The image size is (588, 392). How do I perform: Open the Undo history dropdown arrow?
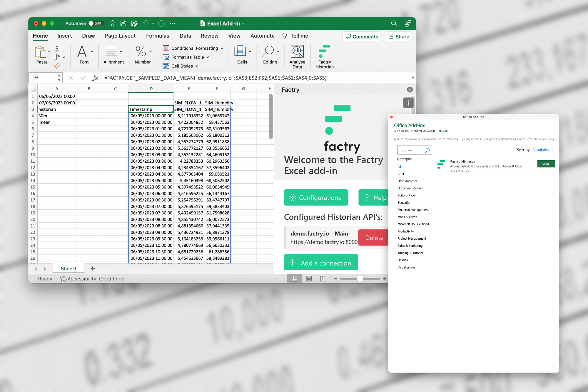(x=153, y=24)
